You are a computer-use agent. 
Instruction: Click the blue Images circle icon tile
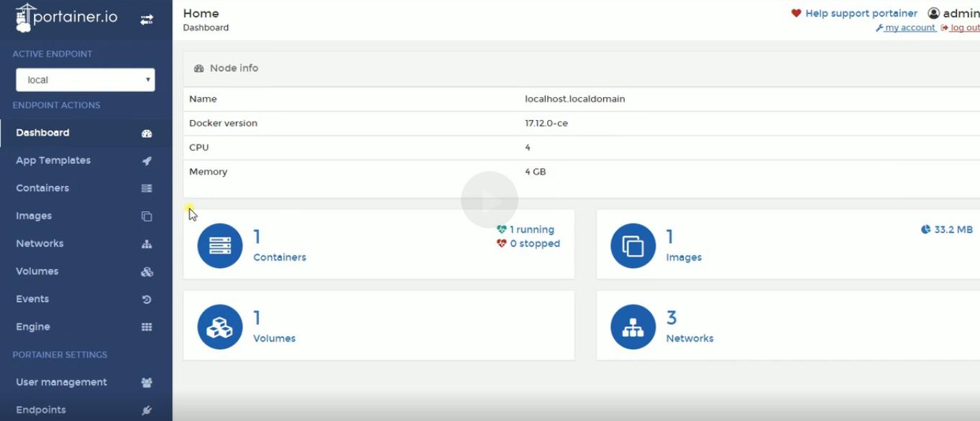(633, 246)
